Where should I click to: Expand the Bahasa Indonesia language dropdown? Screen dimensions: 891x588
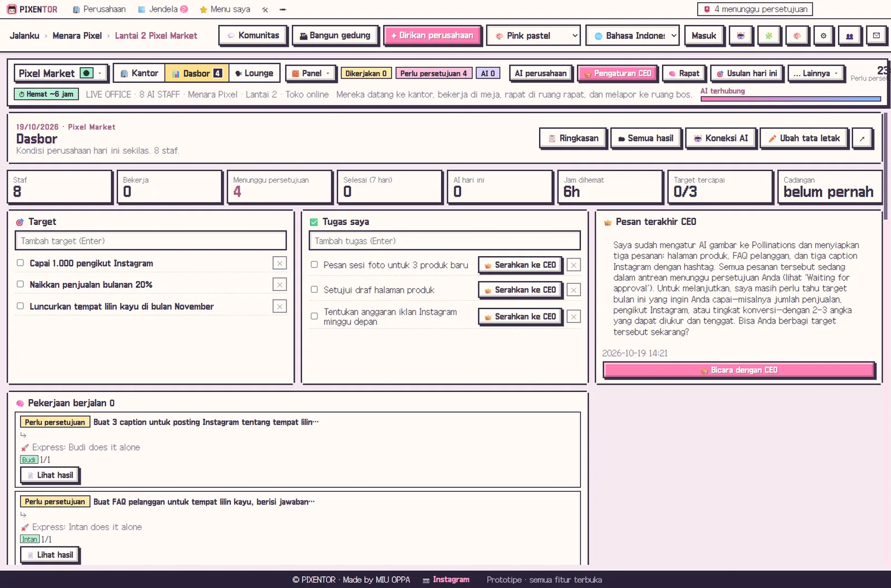coord(633,36)
